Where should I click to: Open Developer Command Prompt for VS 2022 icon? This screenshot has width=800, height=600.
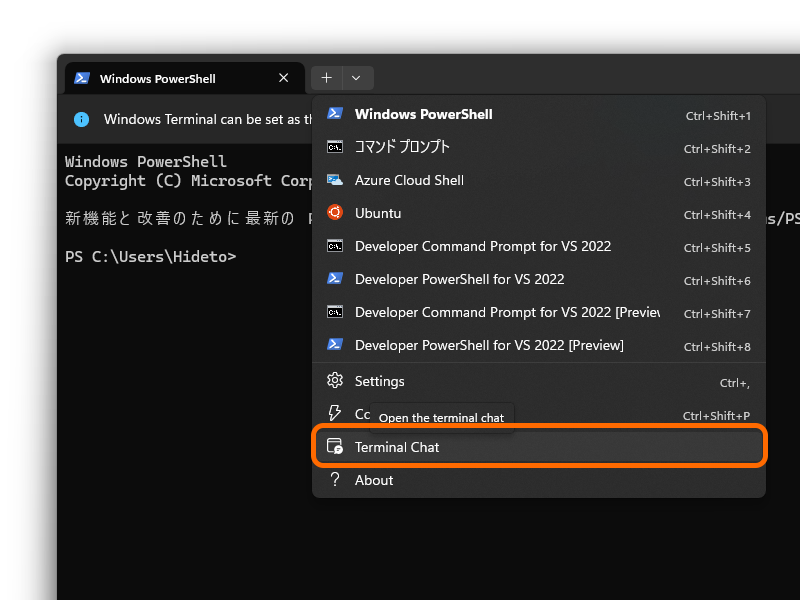click(x=334, y=246)
